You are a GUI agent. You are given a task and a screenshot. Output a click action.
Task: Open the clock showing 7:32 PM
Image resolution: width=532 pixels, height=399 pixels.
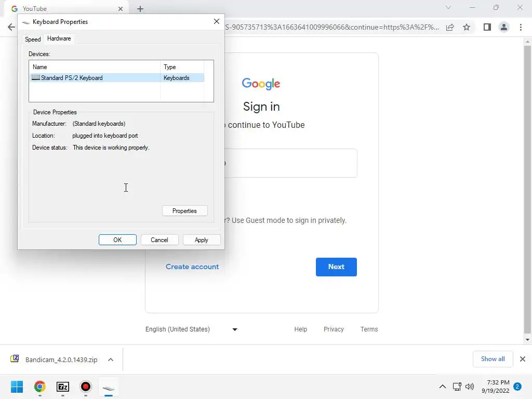pyautogui.click(x=495, y=387)
